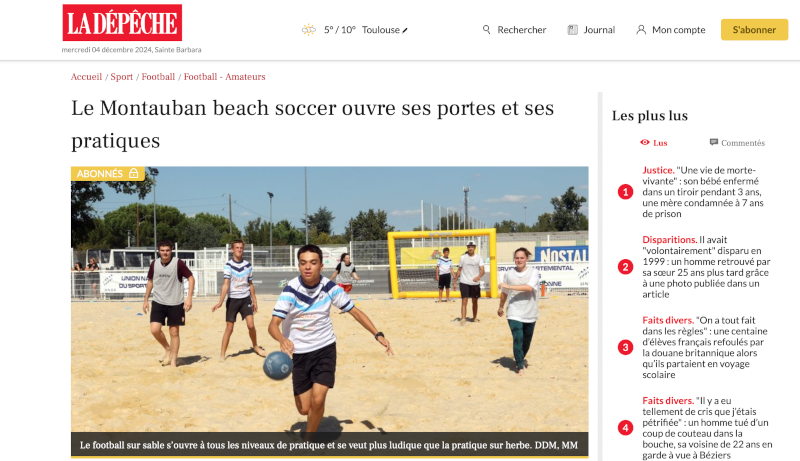Click the S'abonner button

tap(754, 30)
